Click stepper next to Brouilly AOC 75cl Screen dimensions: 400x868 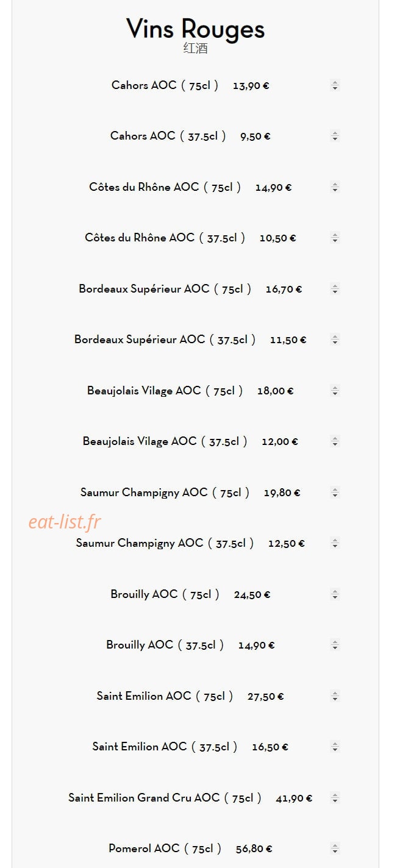335,594
